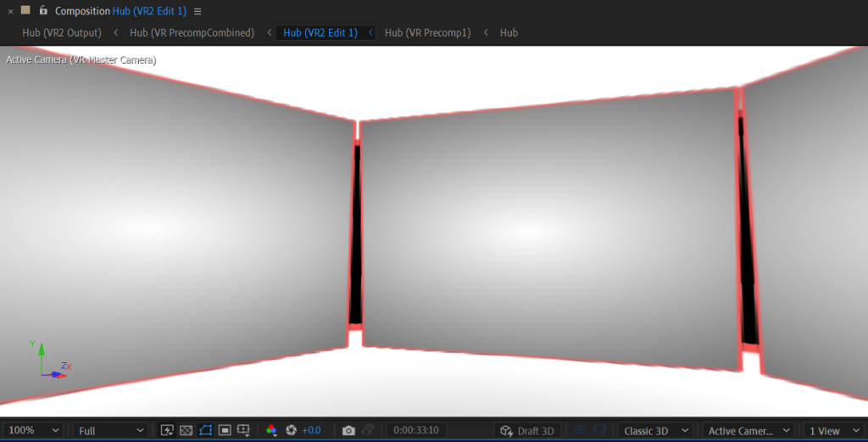Click the arrow after Hub (VR Precomp1)
Image resolution: width=868 pixels, height=442 pixels.
click(486, 33)
